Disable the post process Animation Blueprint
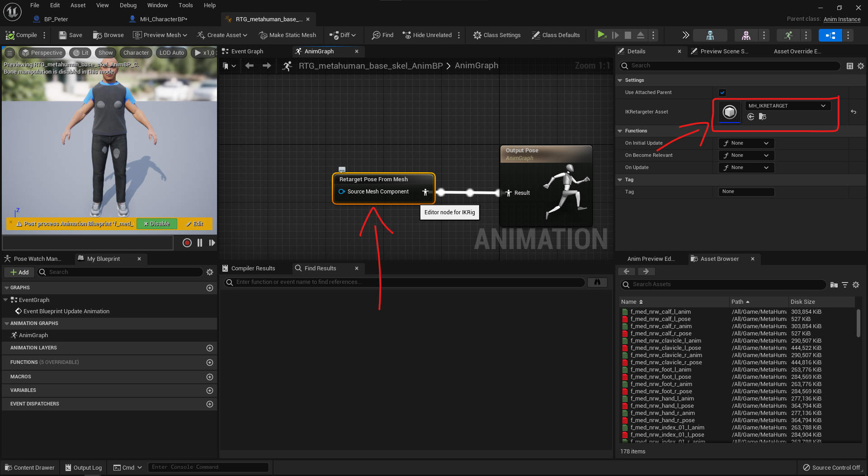868x476 pixels. coord(156,224)
